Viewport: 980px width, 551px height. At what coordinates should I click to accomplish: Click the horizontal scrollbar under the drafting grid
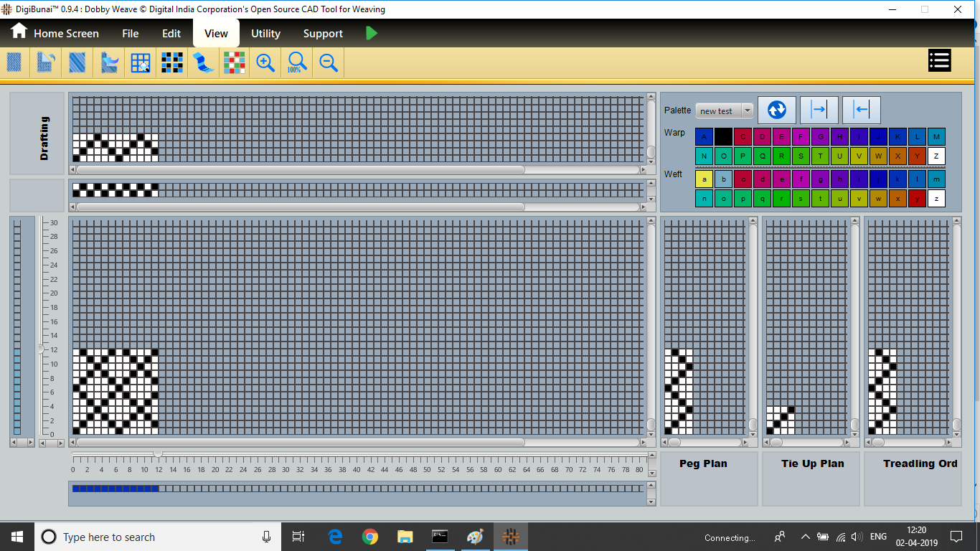click(x=300, y=170)
